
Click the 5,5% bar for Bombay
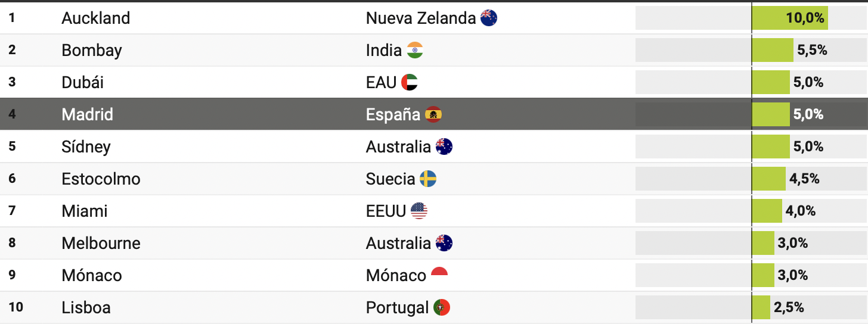point(773,50)
